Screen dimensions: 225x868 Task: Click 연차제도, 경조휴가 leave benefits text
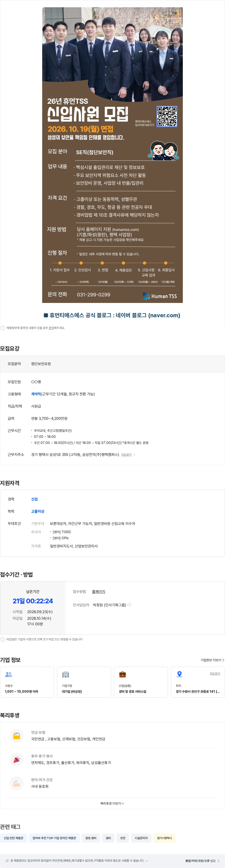point(71,763)
